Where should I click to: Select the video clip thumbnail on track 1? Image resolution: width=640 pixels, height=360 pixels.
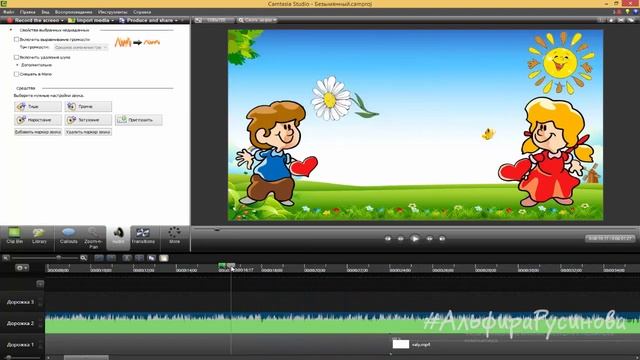coord(400,344)
